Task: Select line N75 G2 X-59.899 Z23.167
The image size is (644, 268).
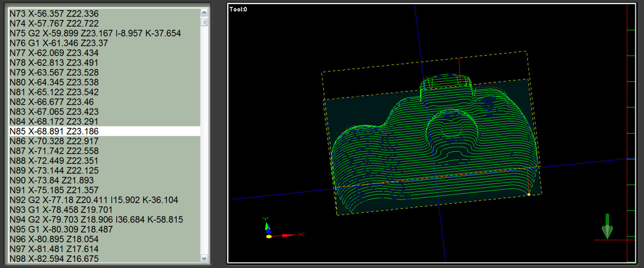Action: click(x=95, y=33)
